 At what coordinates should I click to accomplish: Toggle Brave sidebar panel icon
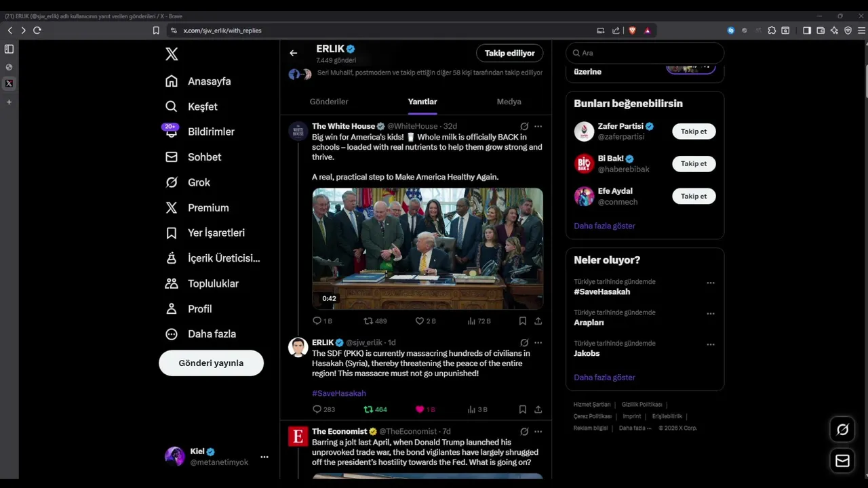pyautogui.click(x=807, y=30)
